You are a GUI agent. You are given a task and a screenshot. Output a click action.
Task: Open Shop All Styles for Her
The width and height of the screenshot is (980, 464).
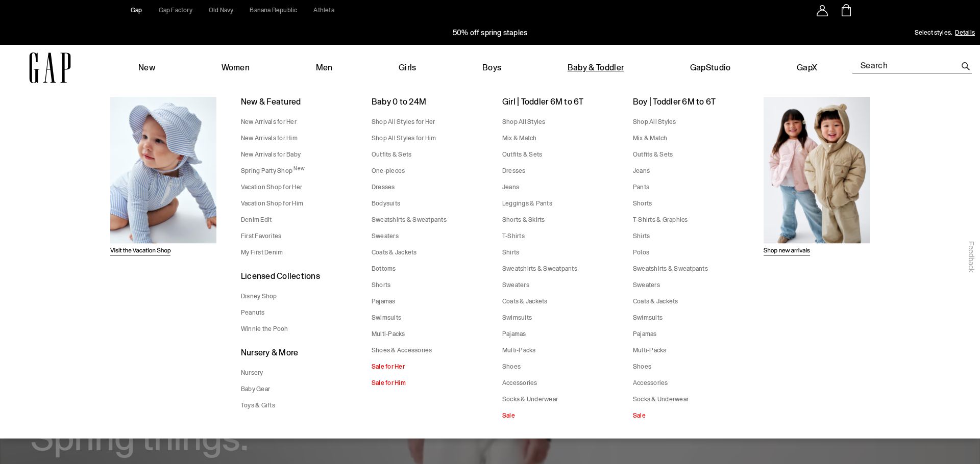click(403, 122)
